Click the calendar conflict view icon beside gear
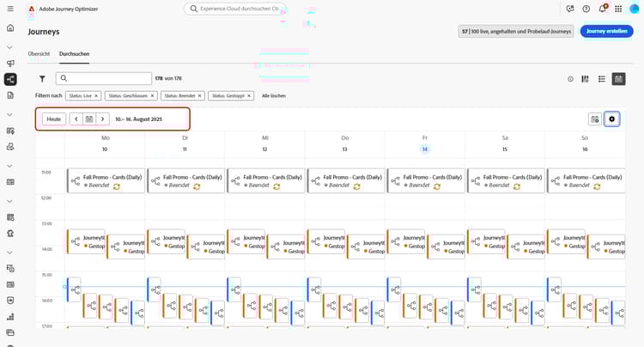Image resolution: width=644 pixels, height=347 pixels. click(x=595, y=119)
